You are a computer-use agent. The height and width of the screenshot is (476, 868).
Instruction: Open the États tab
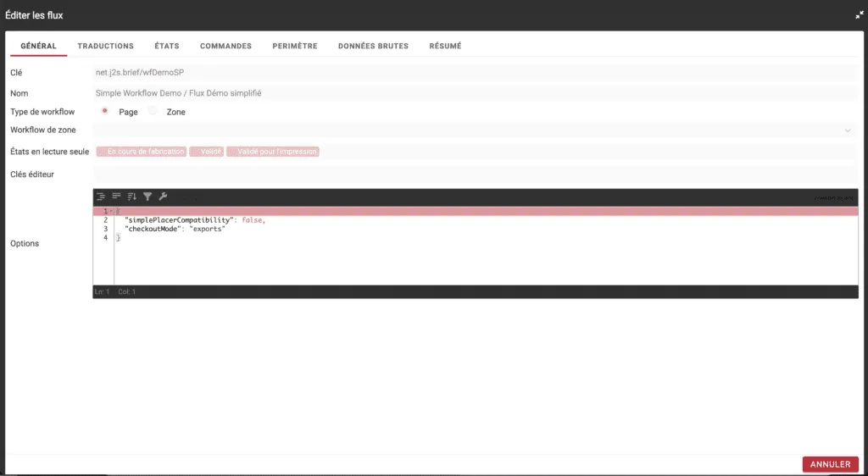167,46
